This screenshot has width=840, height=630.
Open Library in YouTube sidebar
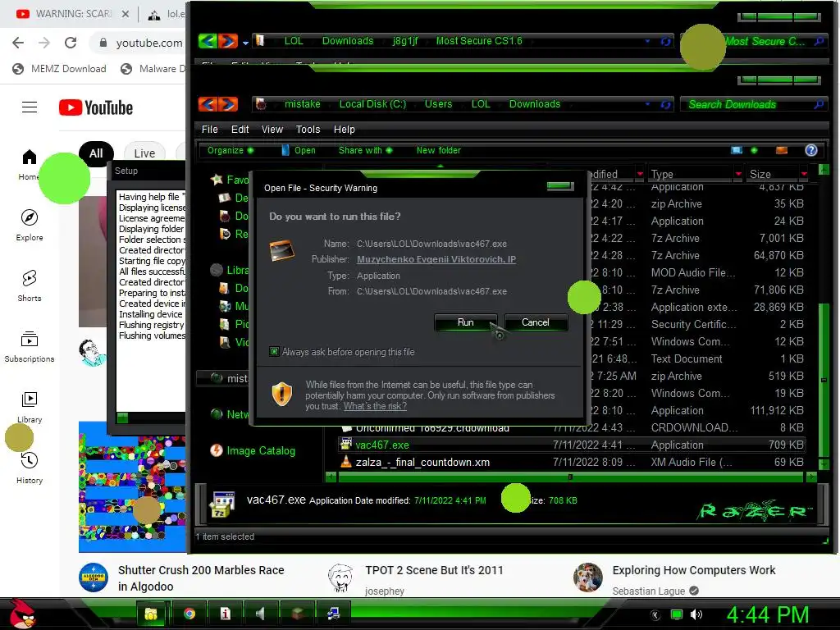pyautogui.click(x=29, y=407)
